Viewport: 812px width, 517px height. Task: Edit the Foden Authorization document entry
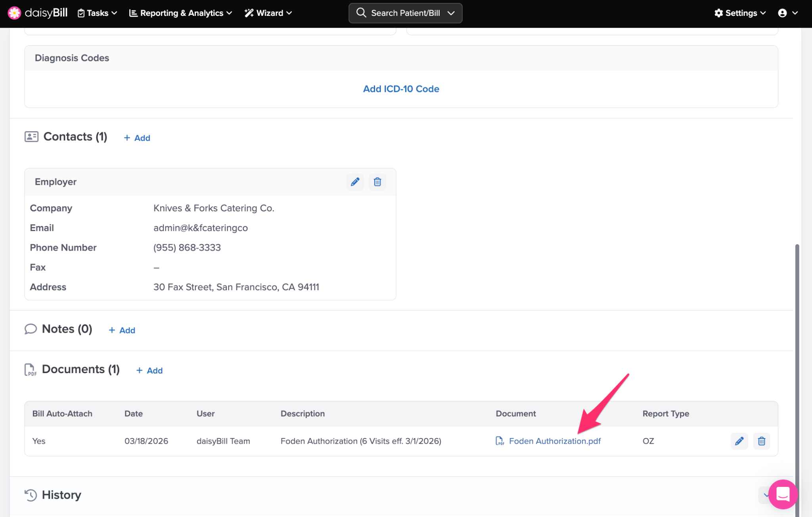tap(739, 441)
